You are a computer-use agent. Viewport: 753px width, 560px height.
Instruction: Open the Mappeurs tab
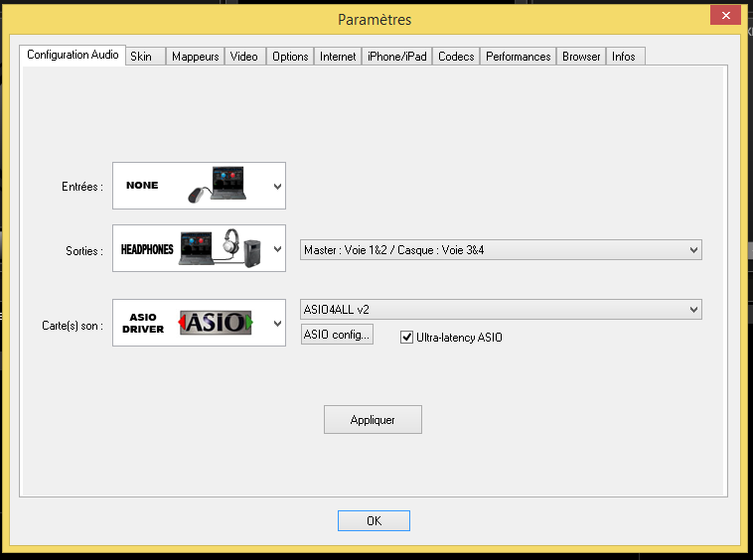(x=195, y=57)
